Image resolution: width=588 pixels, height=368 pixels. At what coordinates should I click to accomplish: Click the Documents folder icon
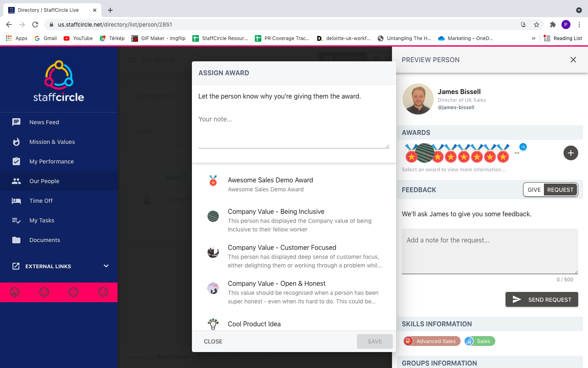16,240
